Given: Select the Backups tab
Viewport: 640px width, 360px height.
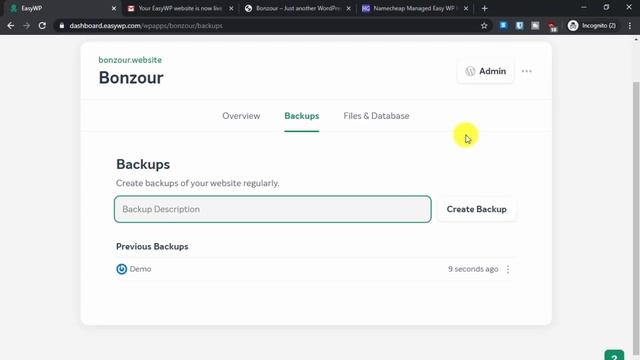Looking at the screenshot, I should (x=302, y=116).
